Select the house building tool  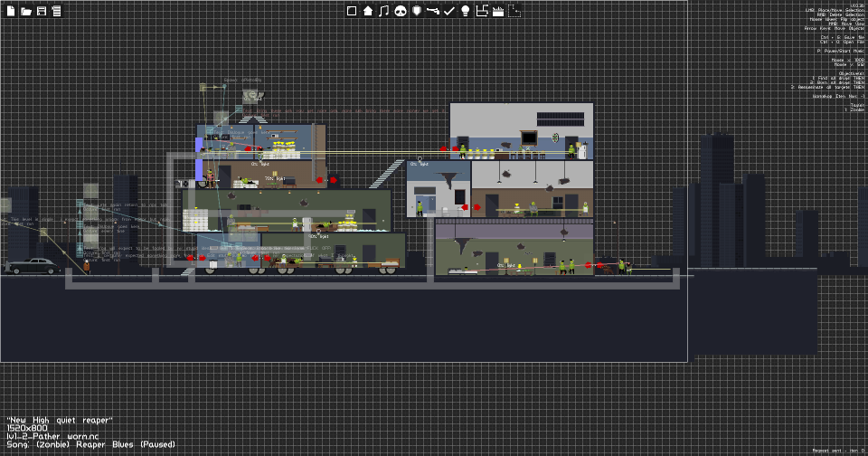click(x=368, y=11)
